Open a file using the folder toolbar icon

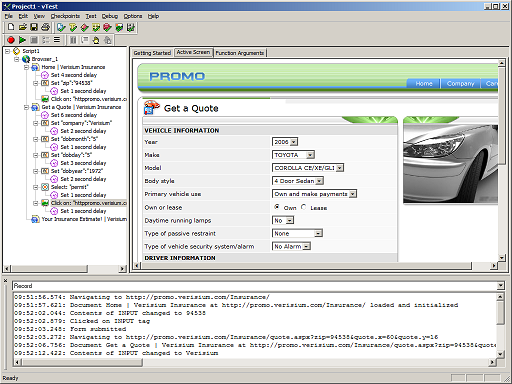[22, 27]
